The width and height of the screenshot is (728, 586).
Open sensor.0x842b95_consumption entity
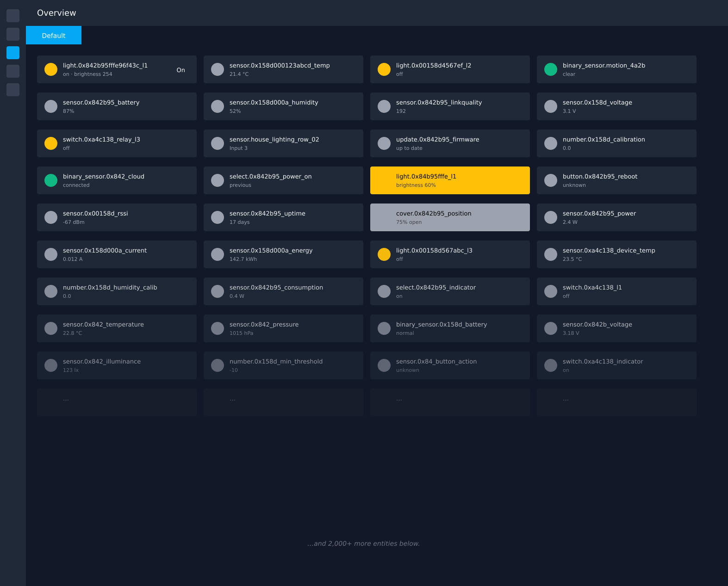coord(283,291)
